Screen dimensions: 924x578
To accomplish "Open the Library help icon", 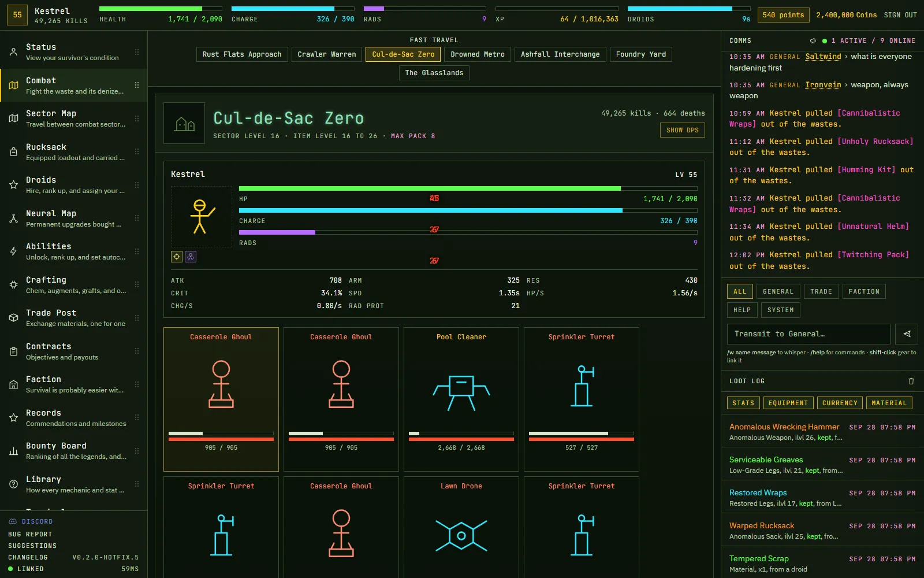I will click(13, 484).
